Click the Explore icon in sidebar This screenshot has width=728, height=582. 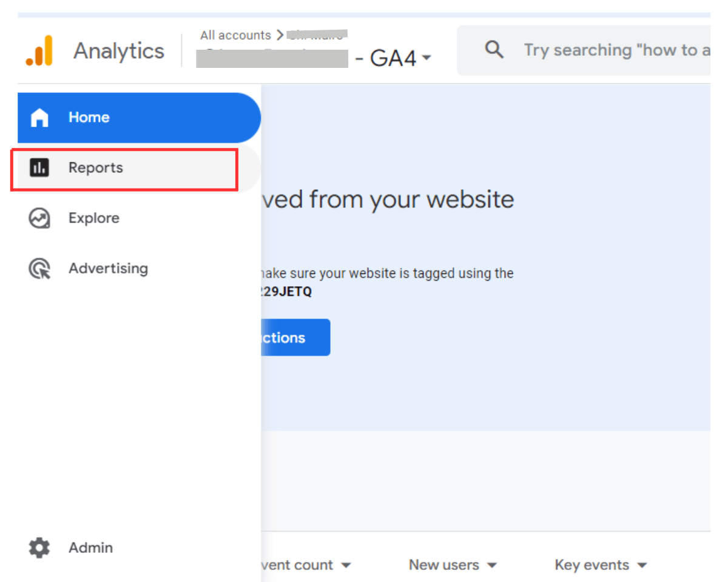(x=39, y=218)
